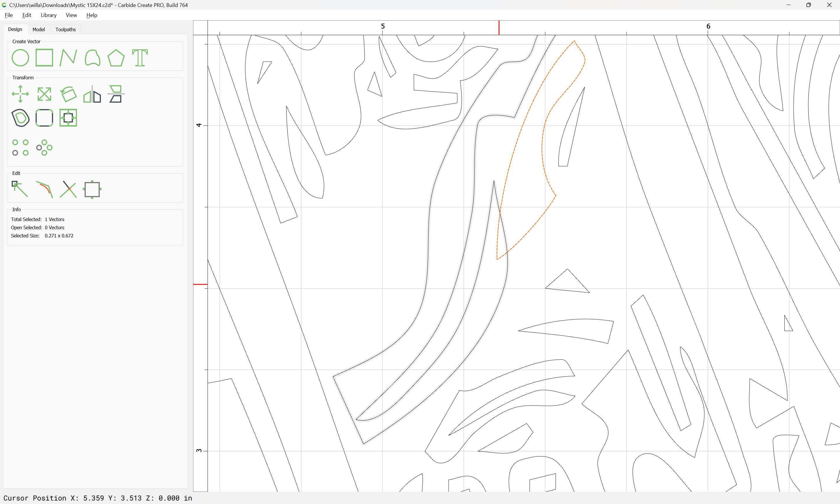Activate the Resize/Scale transform tool

(x=44, y=94)
